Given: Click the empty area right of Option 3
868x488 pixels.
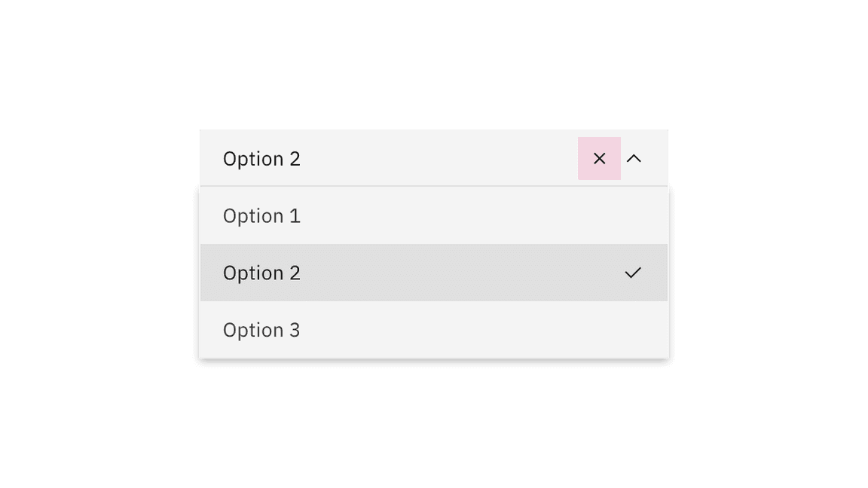Looking at the screenshot, I should tap(490, 330).
